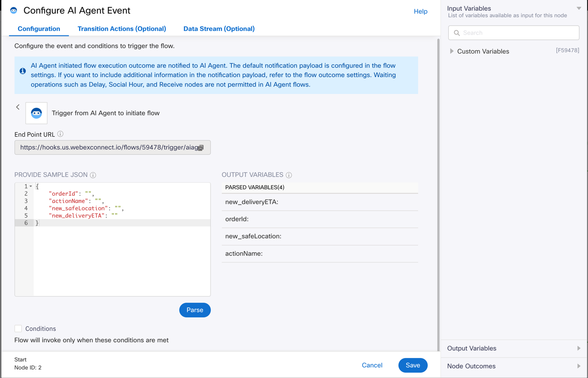Click the search magnifier icon

pos(457,33)
